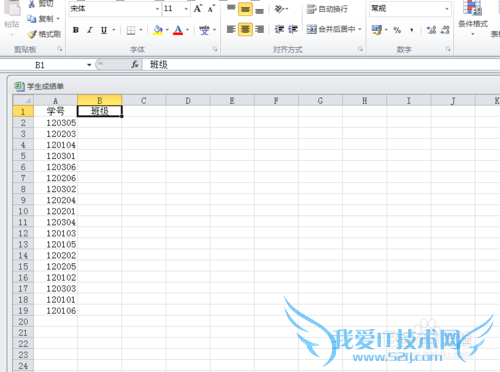Open the merge and center dropdown arrow
This screenshot has height=372, width=500.
(x=360, y=29)
